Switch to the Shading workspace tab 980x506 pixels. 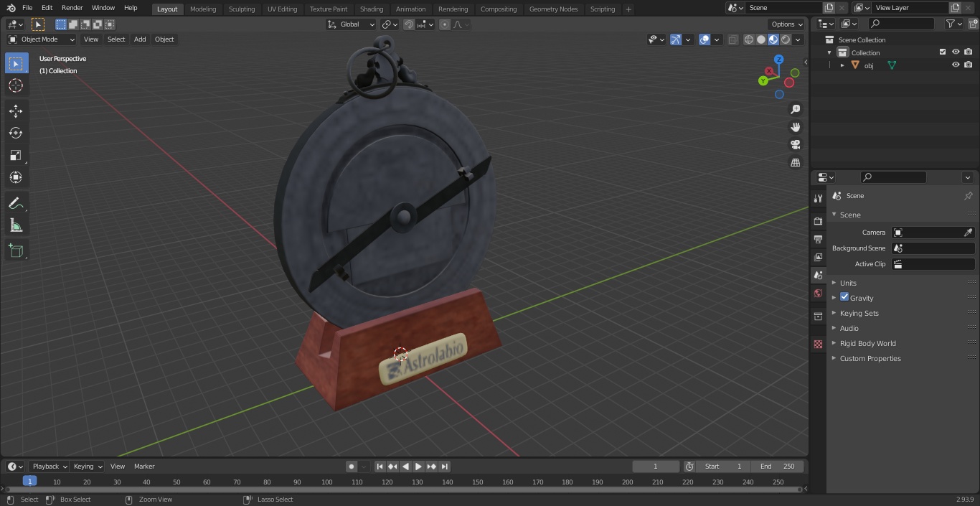(x=372, y=9)
